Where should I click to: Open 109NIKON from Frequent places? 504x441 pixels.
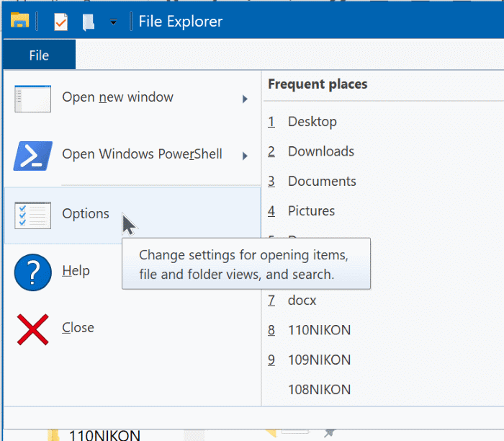(319, 360)
